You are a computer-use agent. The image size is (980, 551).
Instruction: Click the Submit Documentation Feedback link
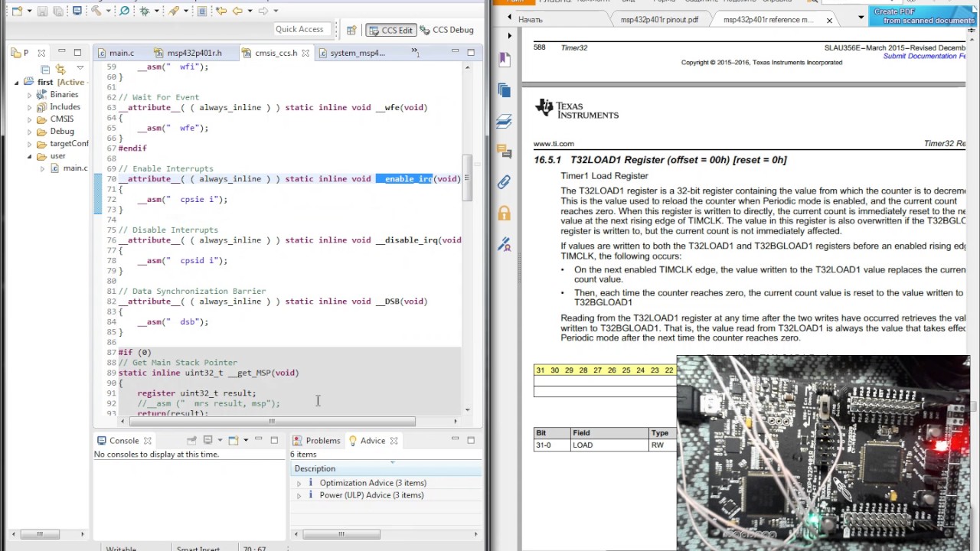[x=924, y=57]
